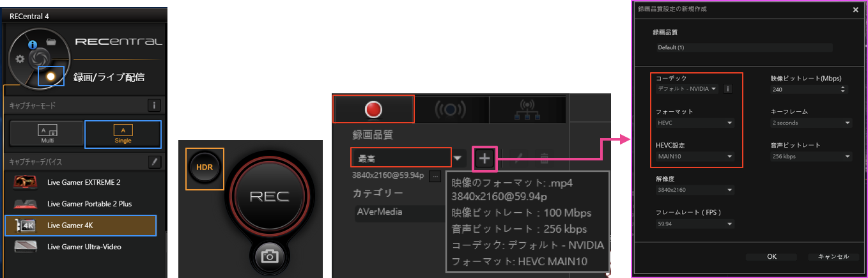This screenshot has height=278, width=868.
Task: Click the codec info icon in dialog
Action: pos(728,89)
